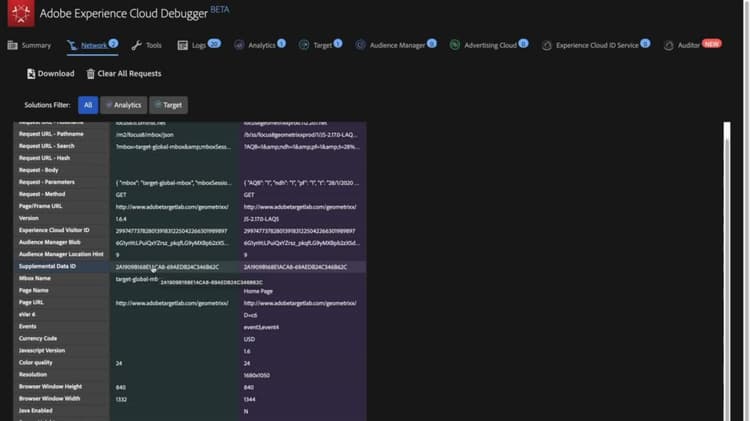Download the network requests
750x421 pixels.
click(x=51, y=74)
